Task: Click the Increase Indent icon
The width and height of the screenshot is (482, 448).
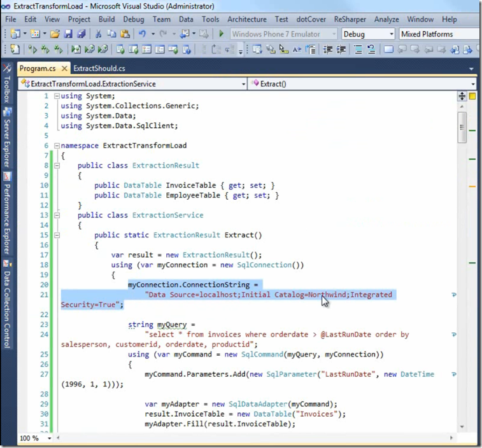Action: click(341, 49)
